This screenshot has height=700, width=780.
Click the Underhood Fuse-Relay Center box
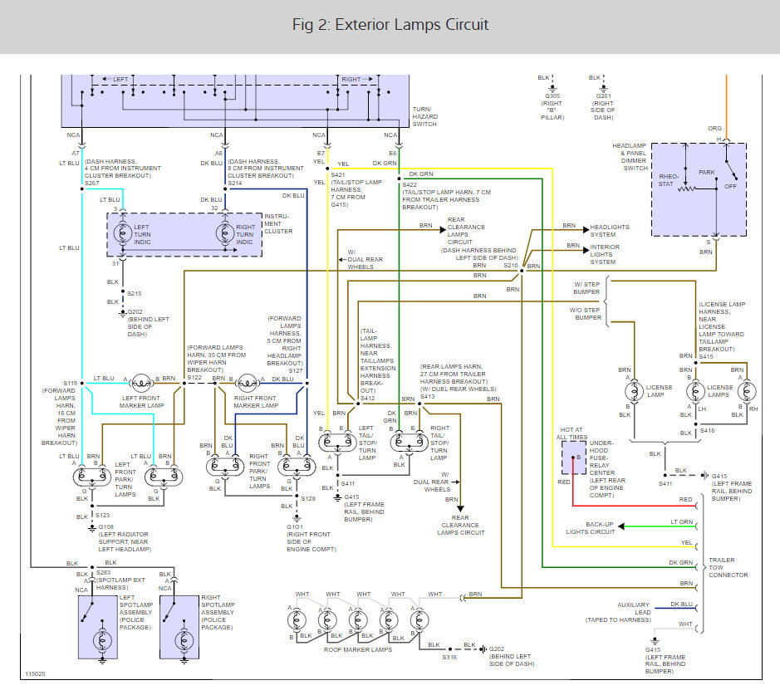(573, 458)
